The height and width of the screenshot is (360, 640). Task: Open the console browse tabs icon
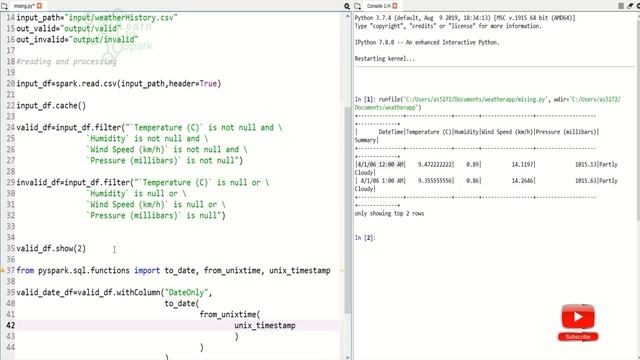tap(358, 6)
